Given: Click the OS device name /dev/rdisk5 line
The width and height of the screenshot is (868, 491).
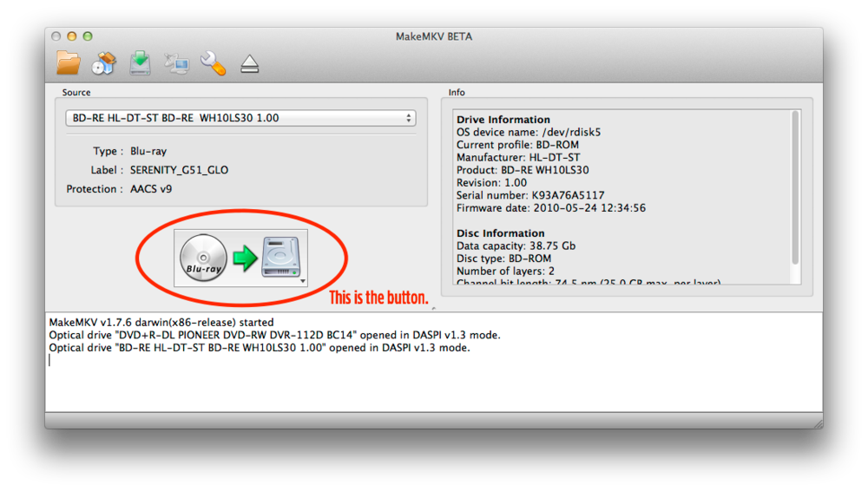Looking at the screenshot, I should (x=529, y=133).
